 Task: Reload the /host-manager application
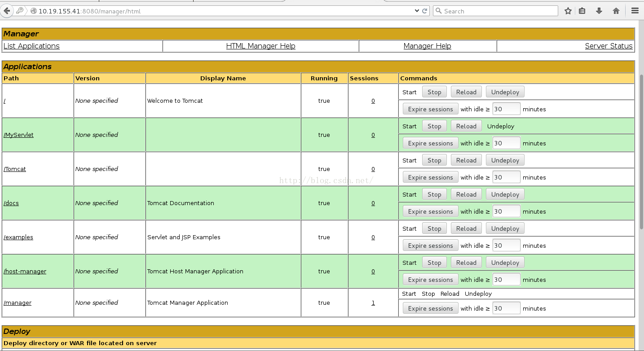tap(466, 263)
